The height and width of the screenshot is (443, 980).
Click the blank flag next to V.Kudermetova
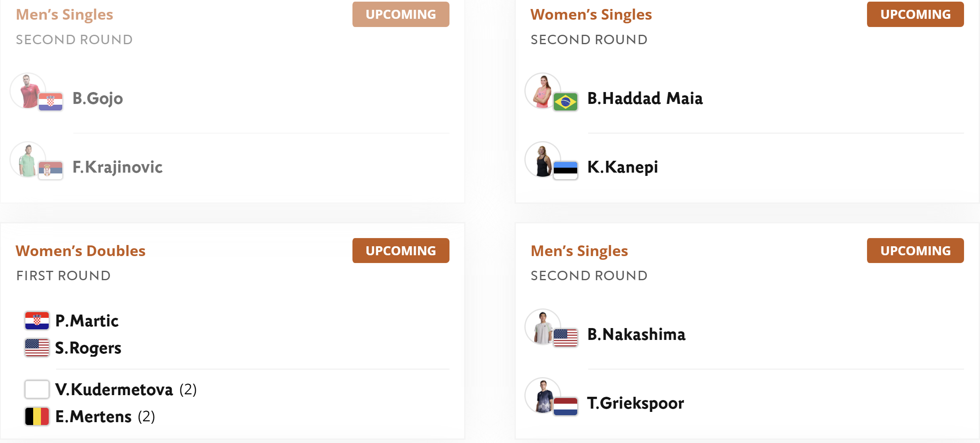tap(37, 389)
